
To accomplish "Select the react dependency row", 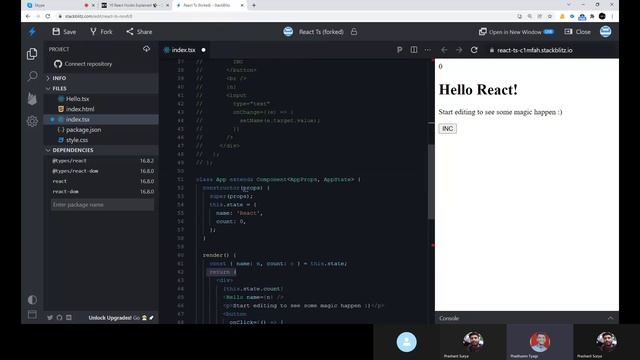I will pos(102,181).
